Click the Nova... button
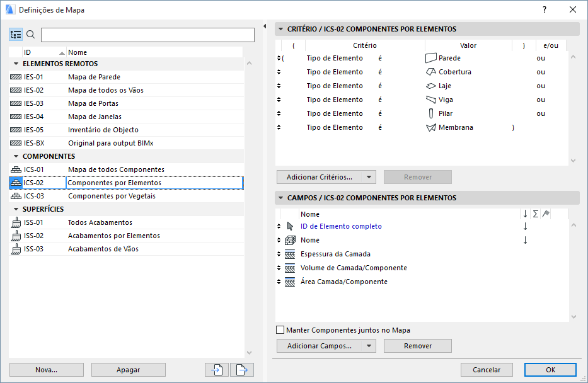The image size is (588, 383). click(47, 370)
